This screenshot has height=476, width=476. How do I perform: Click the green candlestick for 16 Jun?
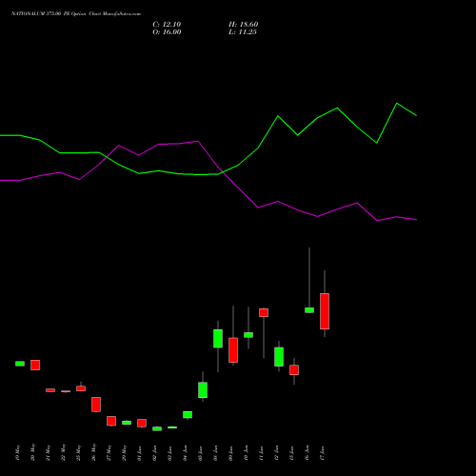click(309, 310)
